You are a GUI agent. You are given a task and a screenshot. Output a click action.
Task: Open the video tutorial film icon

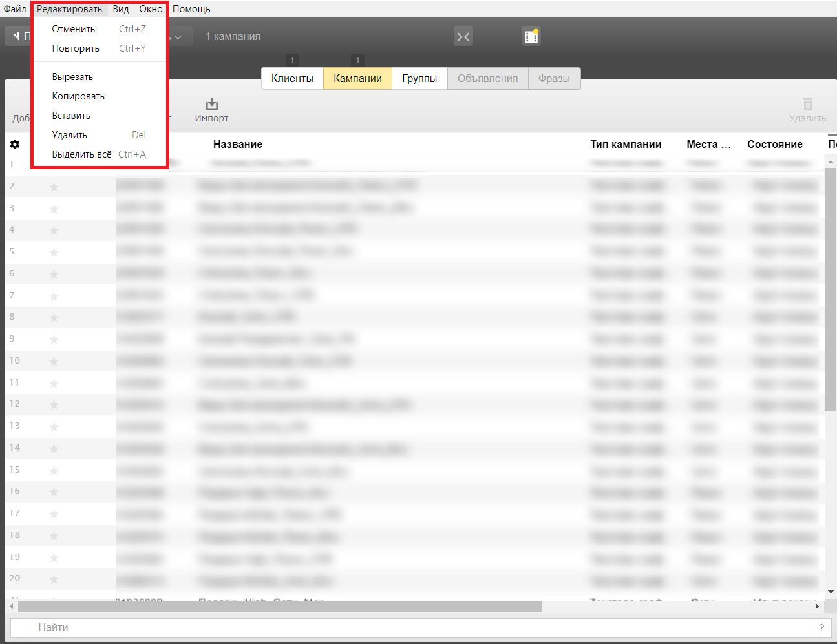tap(531, 37)
